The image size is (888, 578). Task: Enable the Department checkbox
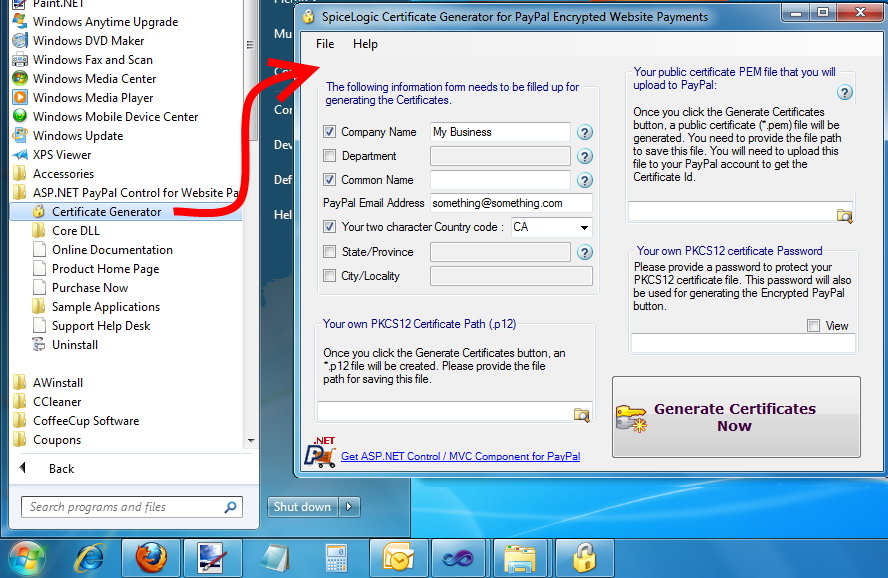pos(329,156)
